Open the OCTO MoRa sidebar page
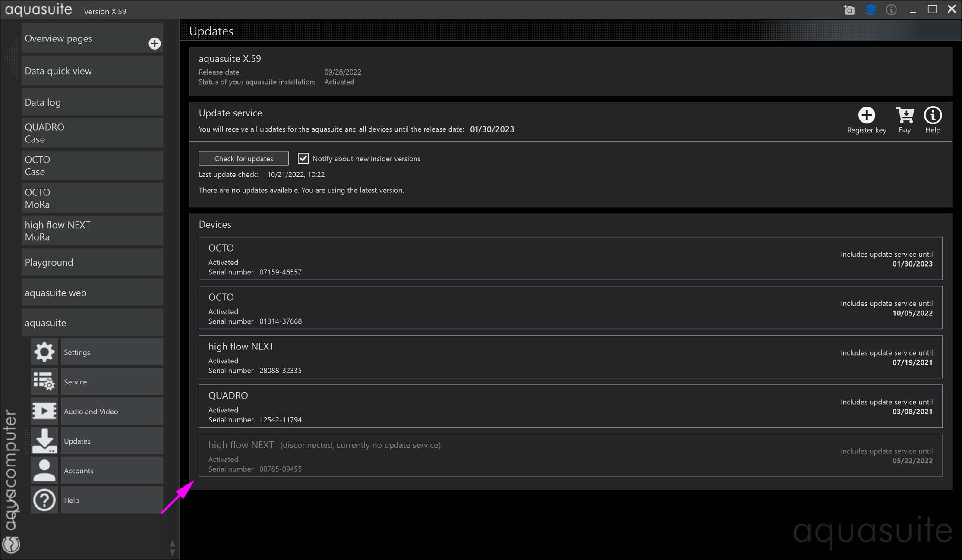 point(92,198)
